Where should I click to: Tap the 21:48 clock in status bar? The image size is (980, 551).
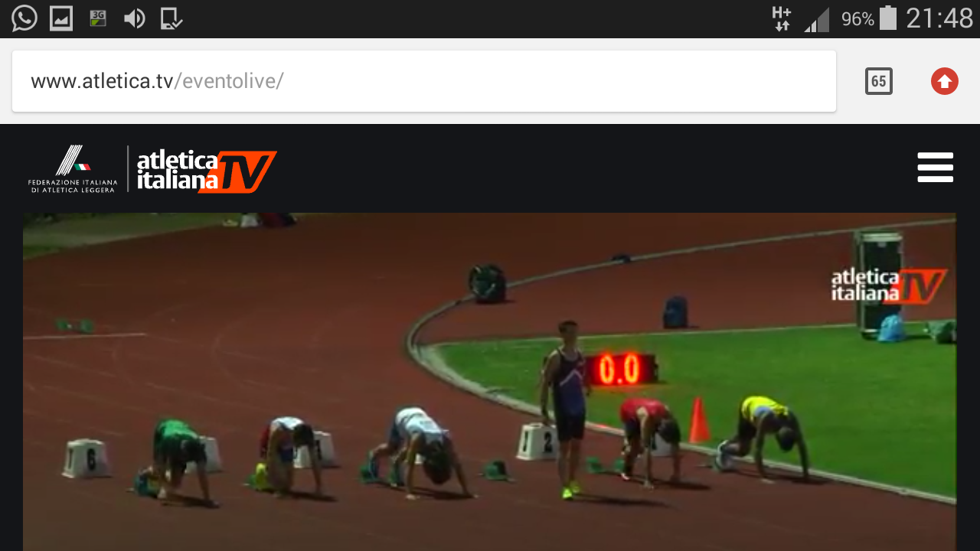[x=939, y=18]
